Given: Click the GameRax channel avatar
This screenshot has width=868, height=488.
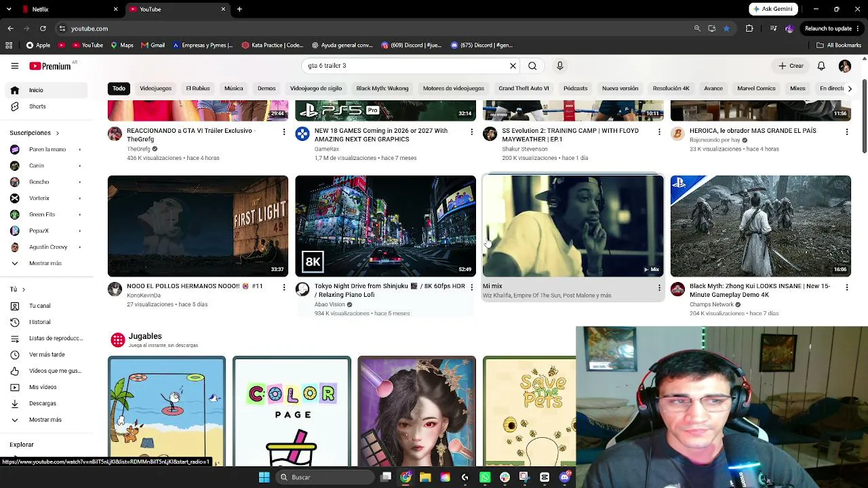Looking at the screenshot, I should click(x=302, y=134).
